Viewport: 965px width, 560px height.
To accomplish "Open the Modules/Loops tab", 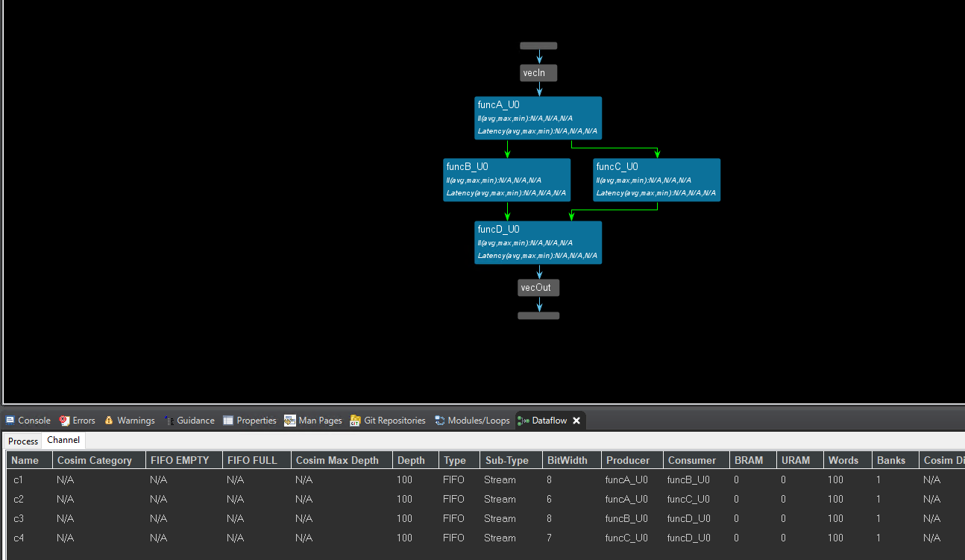I will (472, 421).
